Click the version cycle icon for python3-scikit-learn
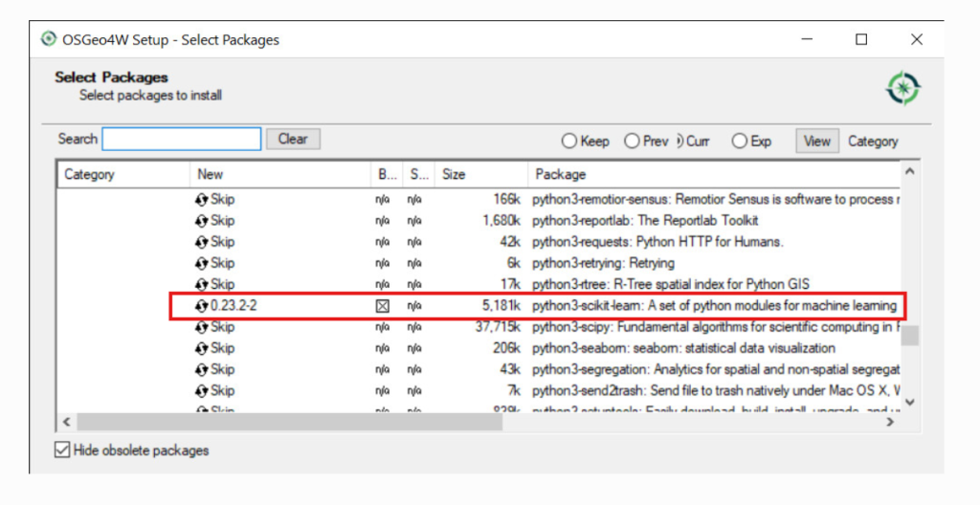 click(x=202, y=306)
